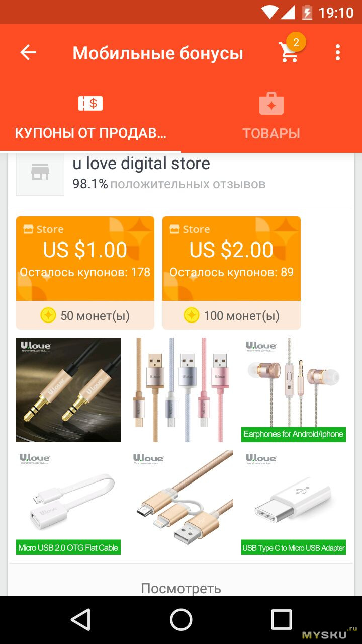This screenshot has height=644, width=362.
Task: Open the gold audio jack cable product
Action: [68, 390]
